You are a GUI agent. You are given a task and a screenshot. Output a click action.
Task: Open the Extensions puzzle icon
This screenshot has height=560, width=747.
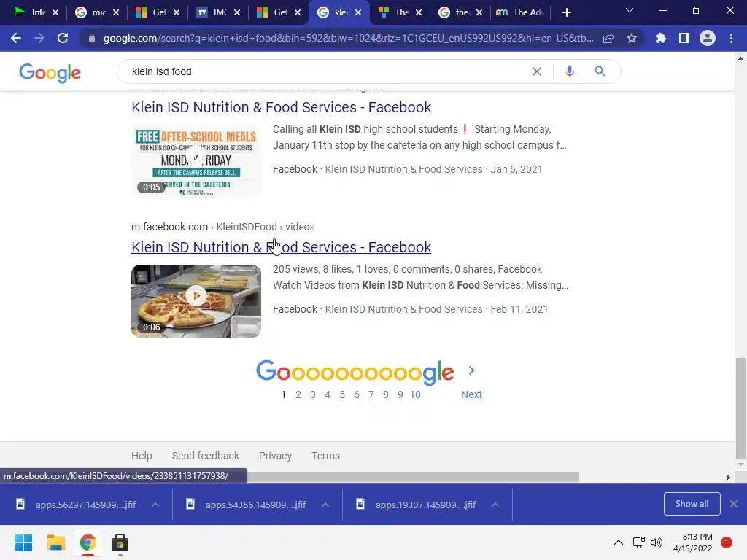(x=660, y=38)
